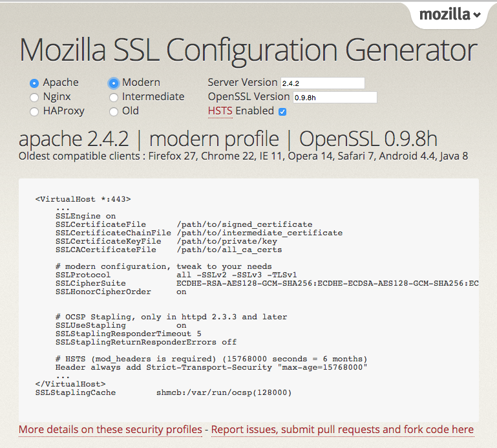This screenshot has height=448, width=497.
Task: Click the SSLCertificateFile config line
Action: (184, 224)
